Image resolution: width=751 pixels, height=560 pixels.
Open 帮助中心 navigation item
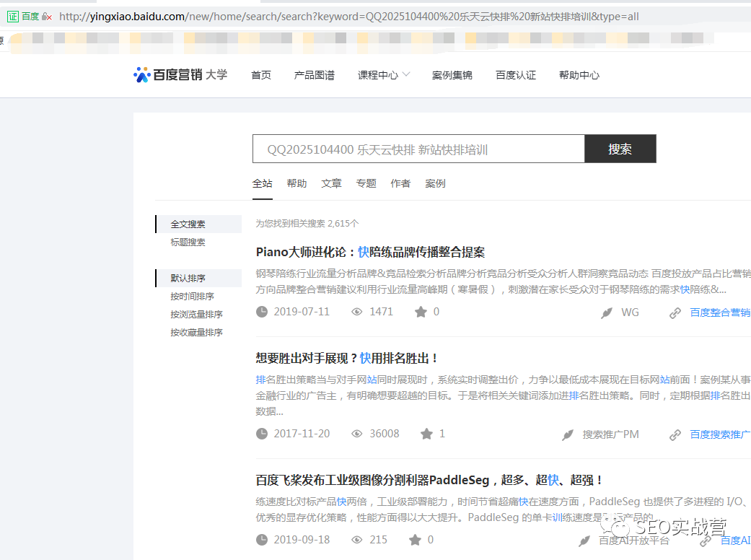click(579, 75)
